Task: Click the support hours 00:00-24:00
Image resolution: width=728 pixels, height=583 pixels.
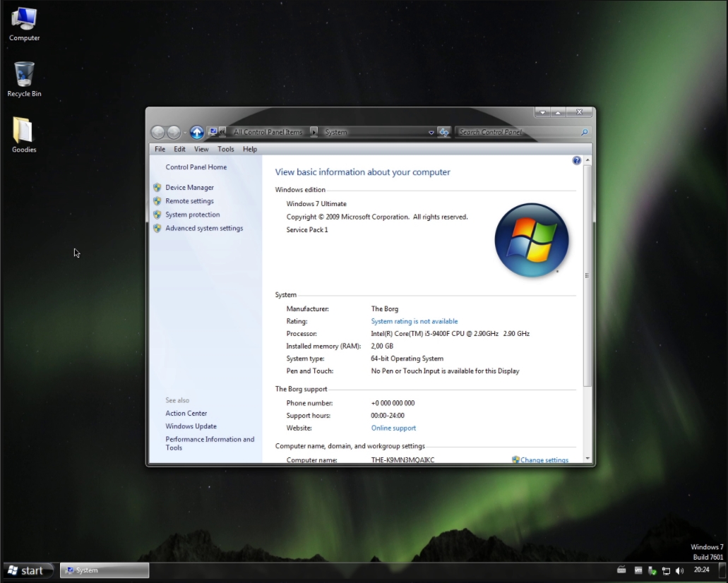Action: [x=387, y=416]
